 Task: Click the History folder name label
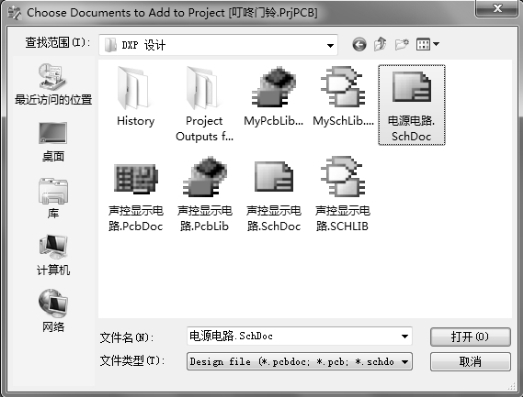pyautogui.click(x=135, y=121)
